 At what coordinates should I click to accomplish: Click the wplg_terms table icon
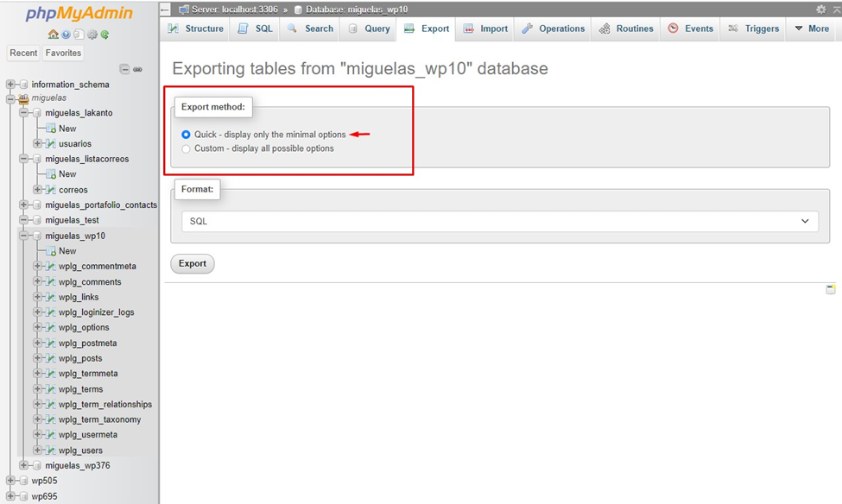[x=51, y=389]
